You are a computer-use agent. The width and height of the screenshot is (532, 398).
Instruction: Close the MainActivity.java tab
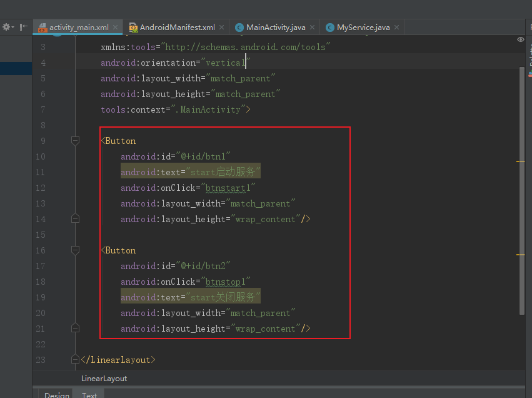click(x=312, y=27)
